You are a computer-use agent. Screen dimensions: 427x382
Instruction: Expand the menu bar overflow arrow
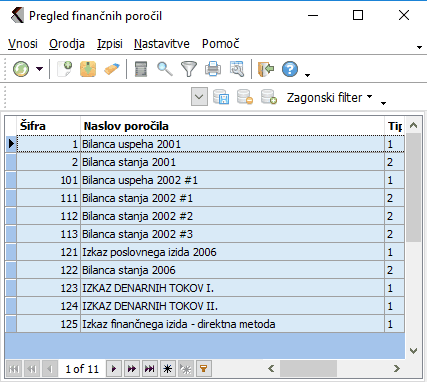[x=420, y=47]
